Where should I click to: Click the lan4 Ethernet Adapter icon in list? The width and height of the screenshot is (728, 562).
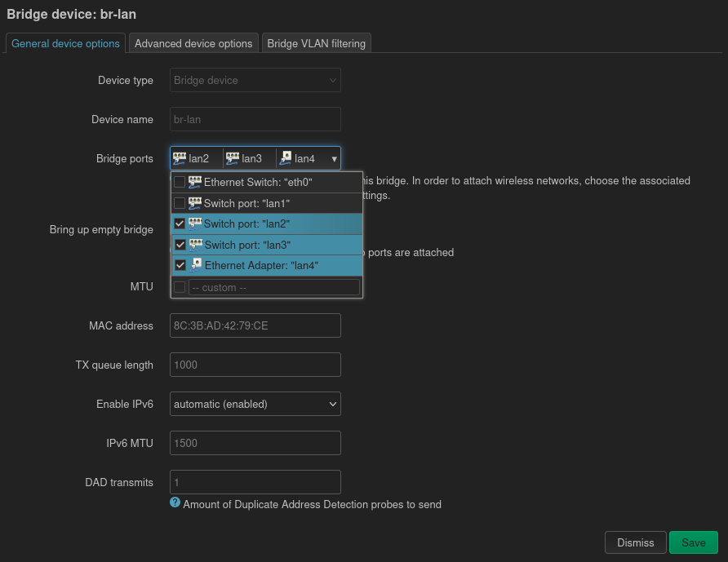196,265
